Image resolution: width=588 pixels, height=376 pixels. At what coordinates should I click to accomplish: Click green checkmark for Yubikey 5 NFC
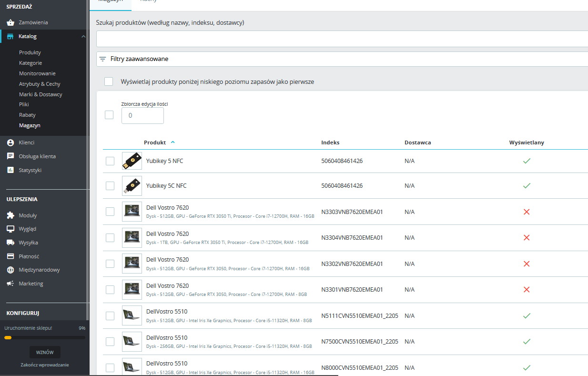pos(527,161)
